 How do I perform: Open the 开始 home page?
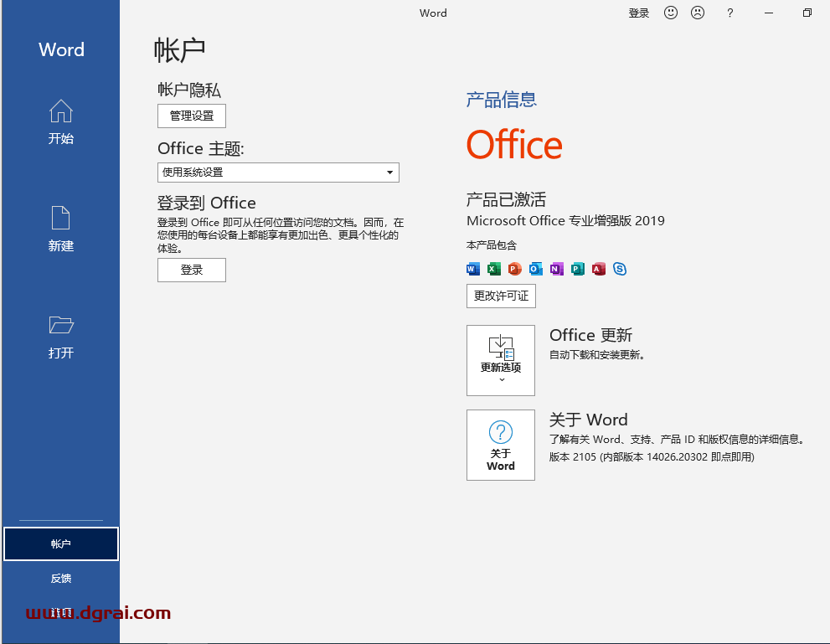pos(61,122)
